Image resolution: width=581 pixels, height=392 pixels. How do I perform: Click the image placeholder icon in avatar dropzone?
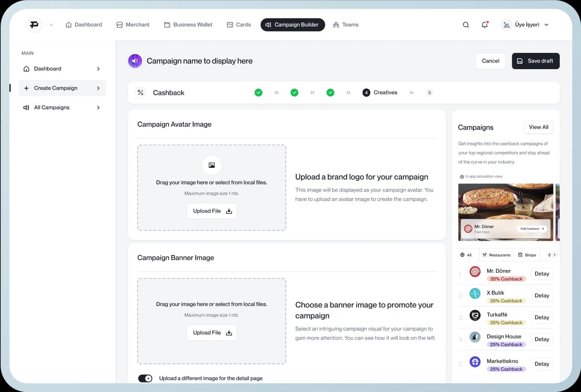tap(211, 165)
